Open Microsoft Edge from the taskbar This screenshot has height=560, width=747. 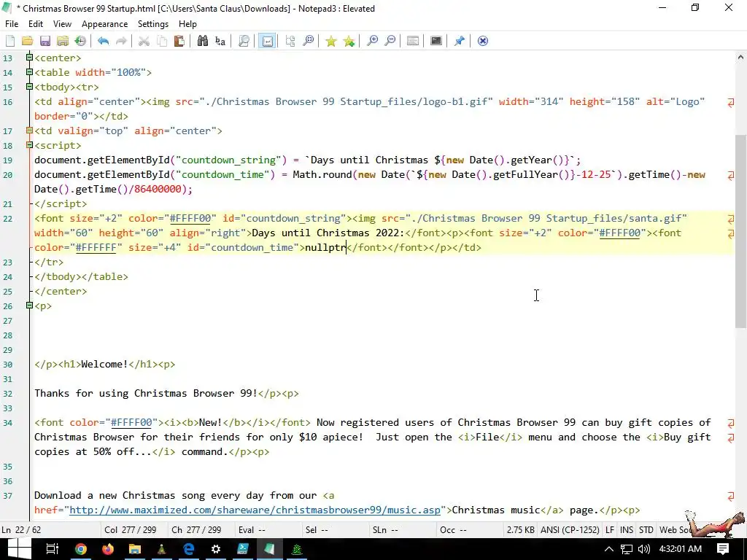(189, 549)
